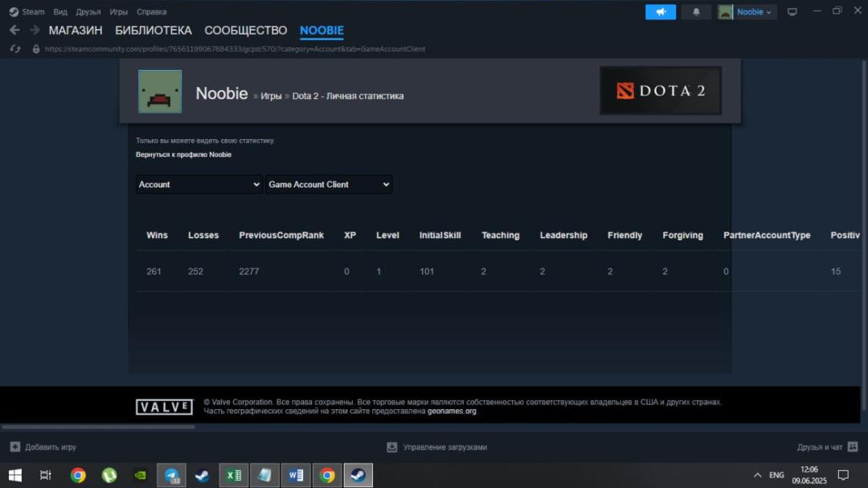Open the Вид menu
Screen dimensions: 868x488
click(60, 11)
